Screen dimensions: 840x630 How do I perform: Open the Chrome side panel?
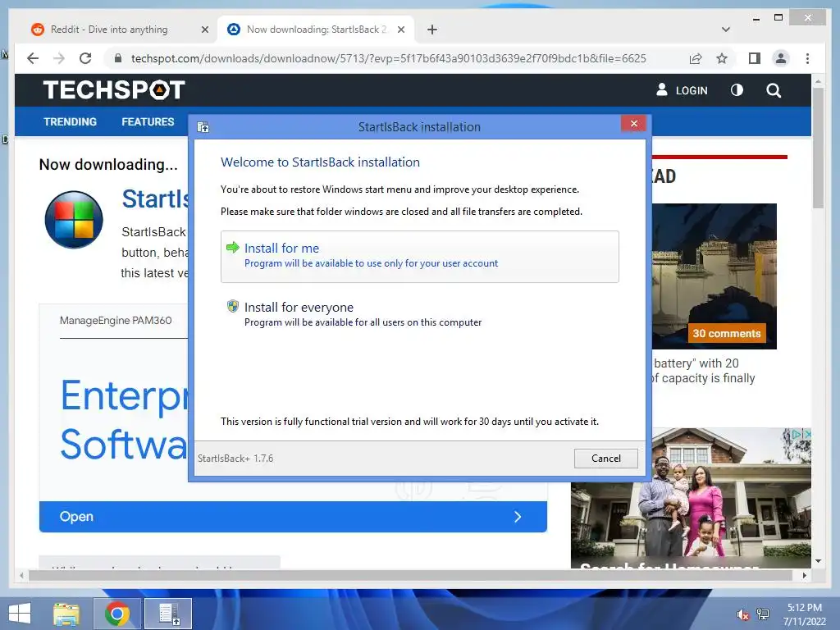coord(755,58)
